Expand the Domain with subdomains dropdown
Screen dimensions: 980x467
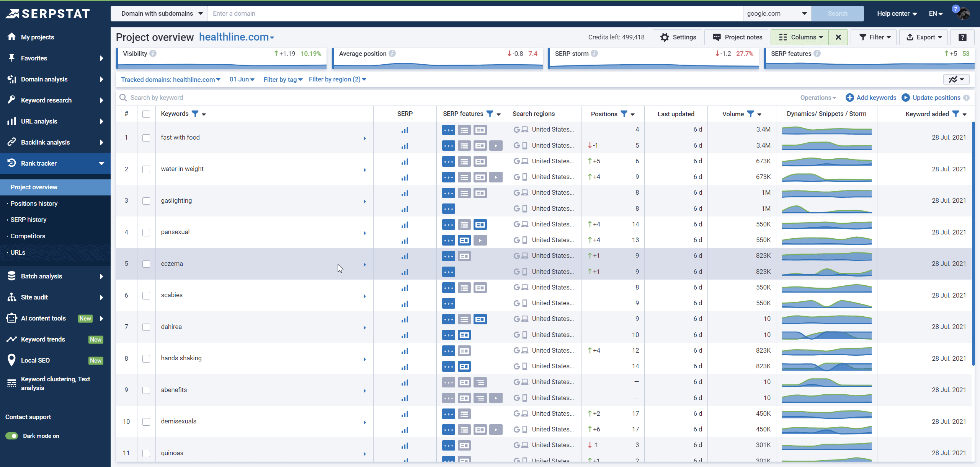tap(160, 13)
